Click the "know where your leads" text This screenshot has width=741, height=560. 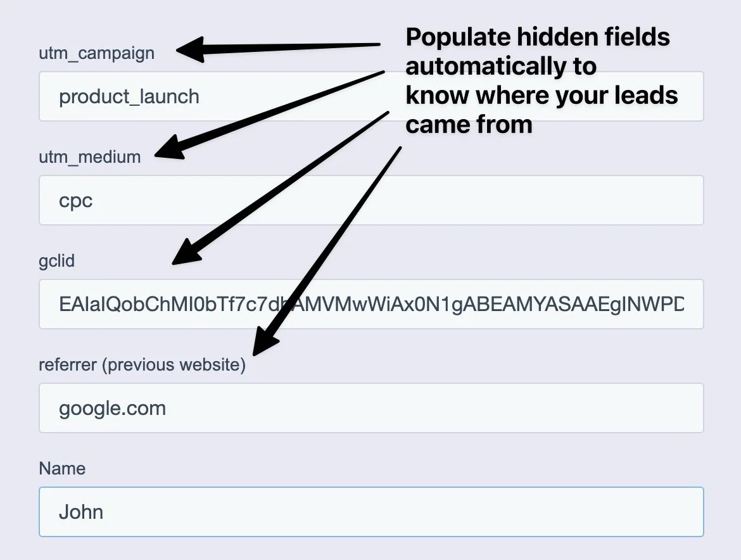point(541,96)
